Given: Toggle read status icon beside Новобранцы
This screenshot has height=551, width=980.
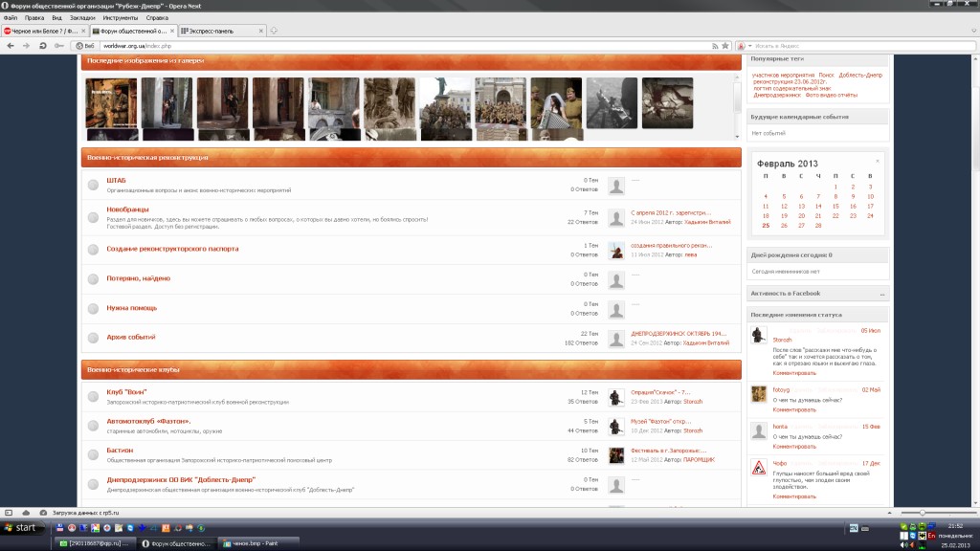Looking at the screenshot, I should 93,217.
